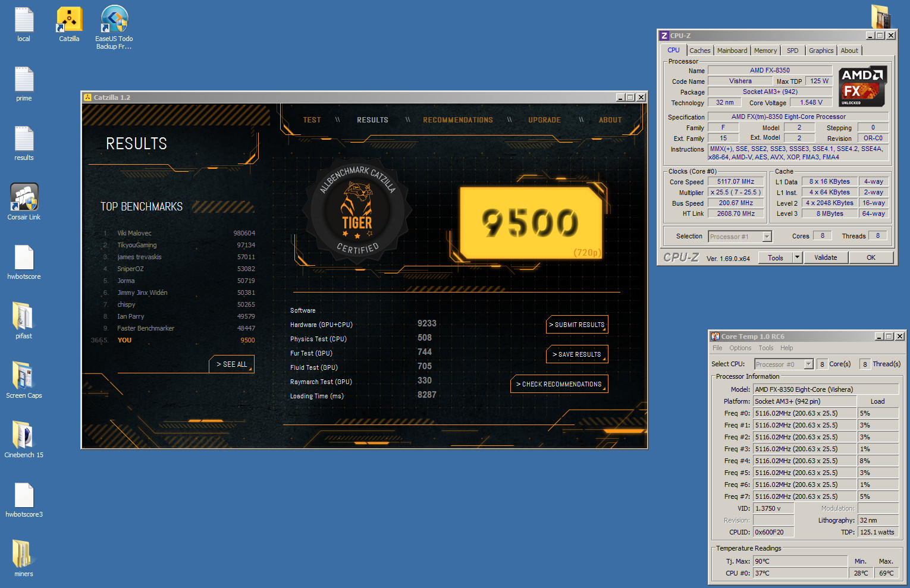Open RECOMMENDATIONS section in Catzilla
Screen dimensions: 910x588
(x=458, y=120)
